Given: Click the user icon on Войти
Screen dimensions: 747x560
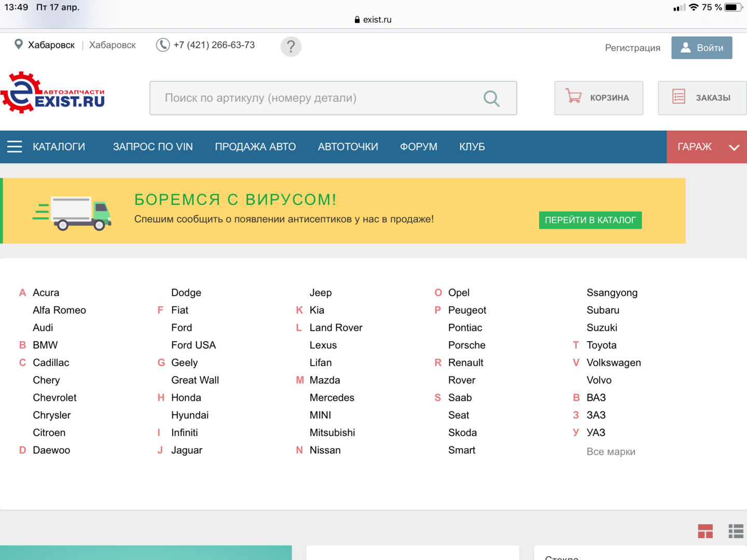Looking at the screenshot, I should [x=685, y=48].
